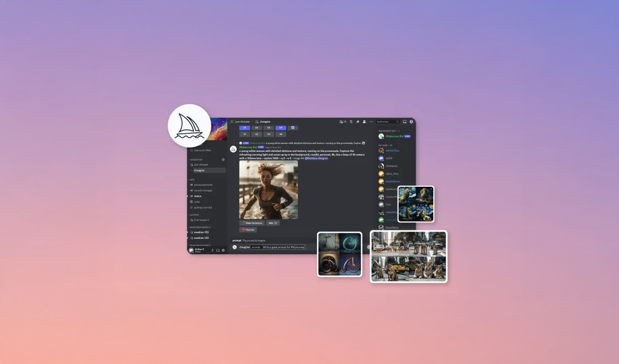Click the help question mark icon

click(411, 122)
